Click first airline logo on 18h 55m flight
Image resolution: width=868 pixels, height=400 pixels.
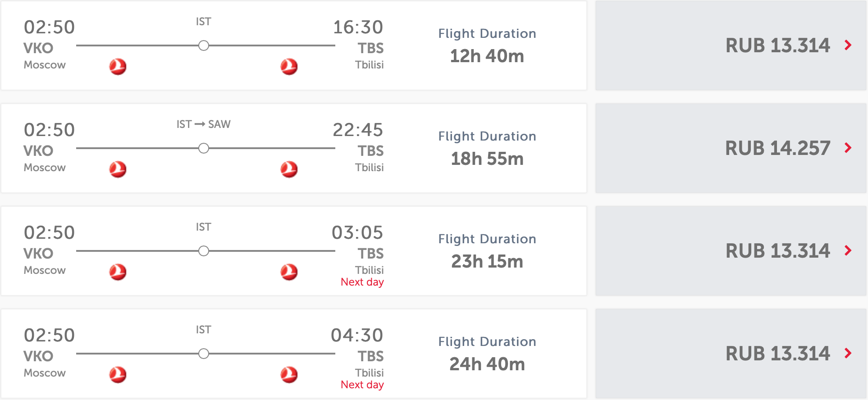coord(118,169)
